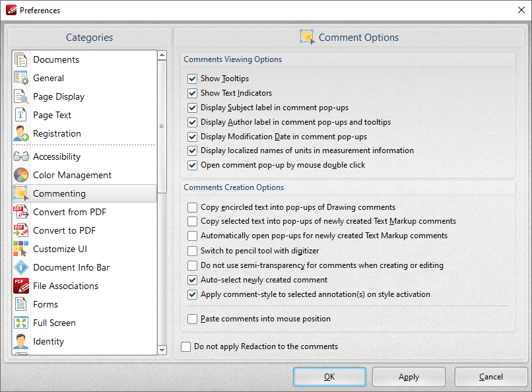Click the Forms icon
Screen dimensions: 532x392
pos(20,304)
